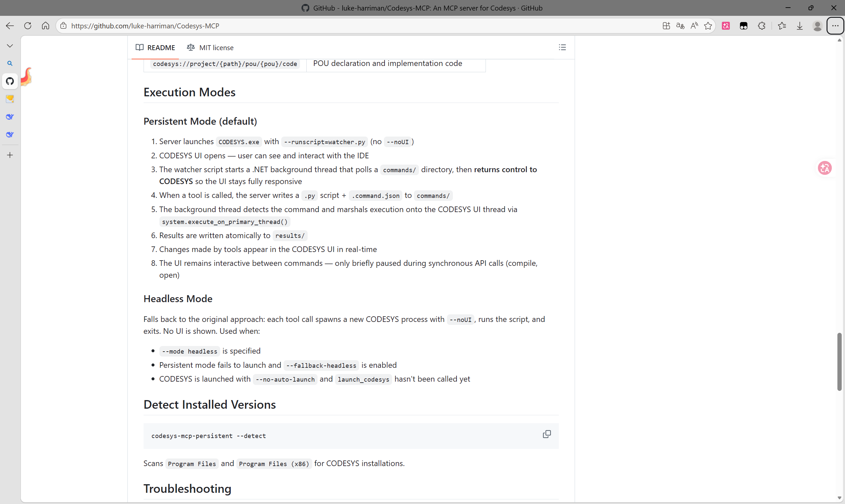This screenshot has height=504, width=845.
Task: Click the --no-auto-launch code snippet
Action: (285, 379)
